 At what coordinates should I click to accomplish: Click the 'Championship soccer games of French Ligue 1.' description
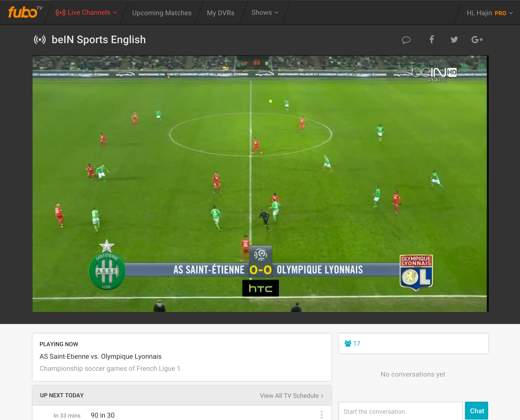[x=111, y=368]
